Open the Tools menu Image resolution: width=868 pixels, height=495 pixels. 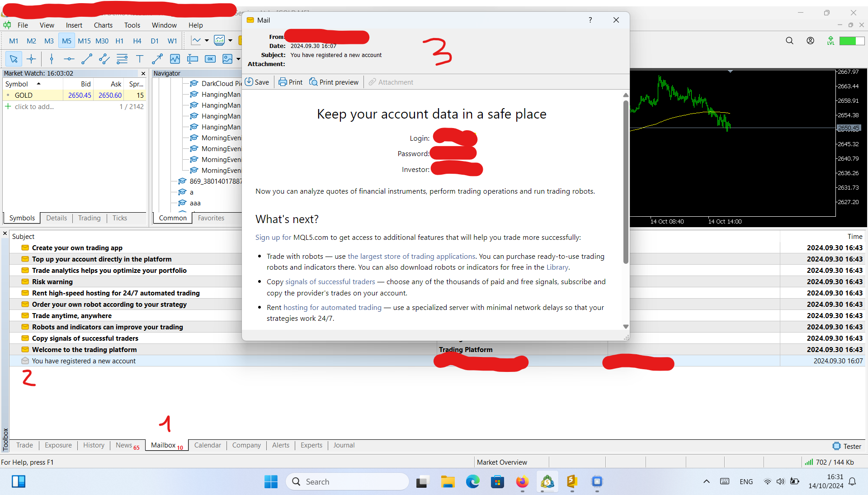click(132, 25)
